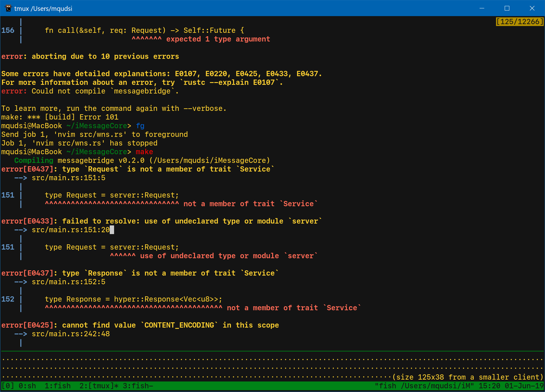The image size is (545, 392).
Task: Click 'Send job 1' to foreground line
Action: 95,134
